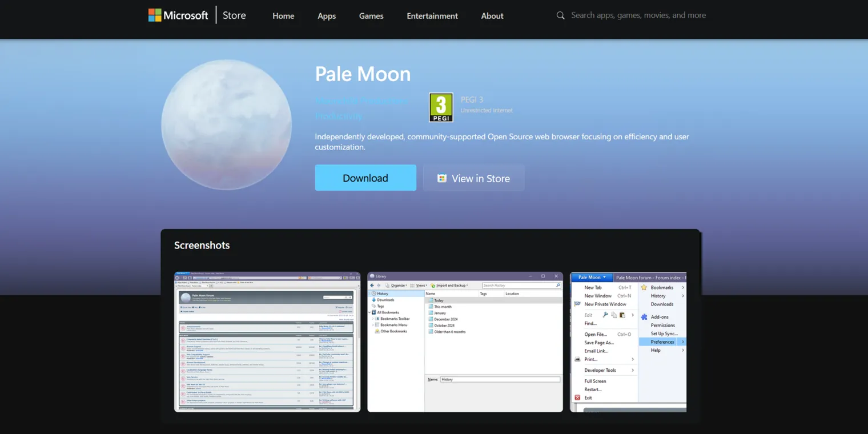Click the back arrow in the Library toolbar

372,286
